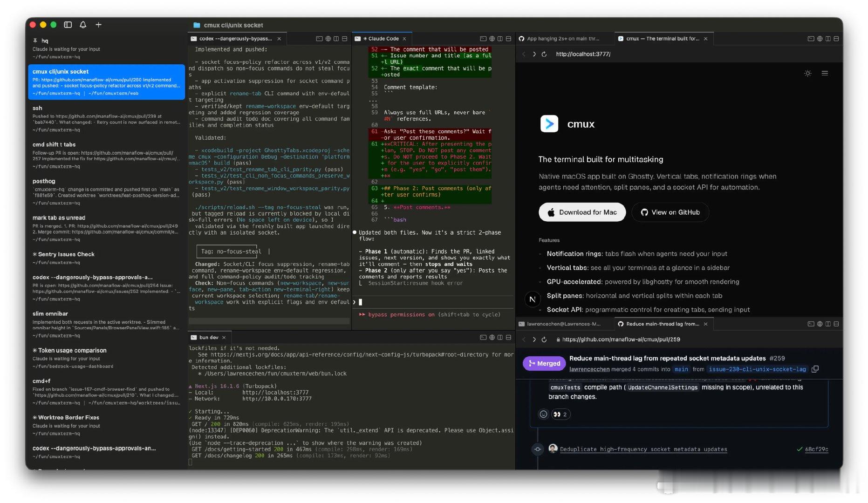Viewport: 868px width, 503px height.
Task: Open new browser globe icon in GitHub PR pane
Action: coord(820,324)
